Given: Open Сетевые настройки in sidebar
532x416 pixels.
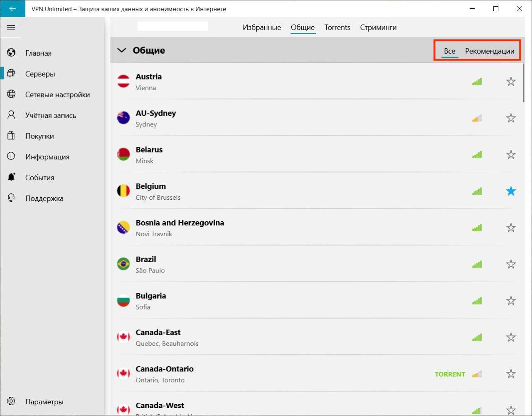Looking at the screenshot, I should [x=57, y=95].
